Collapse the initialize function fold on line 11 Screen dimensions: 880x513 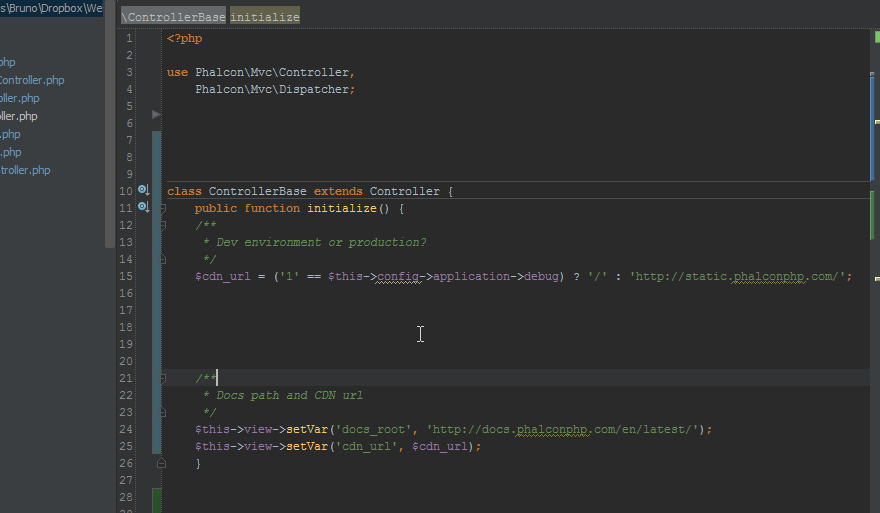pos(162,208)
